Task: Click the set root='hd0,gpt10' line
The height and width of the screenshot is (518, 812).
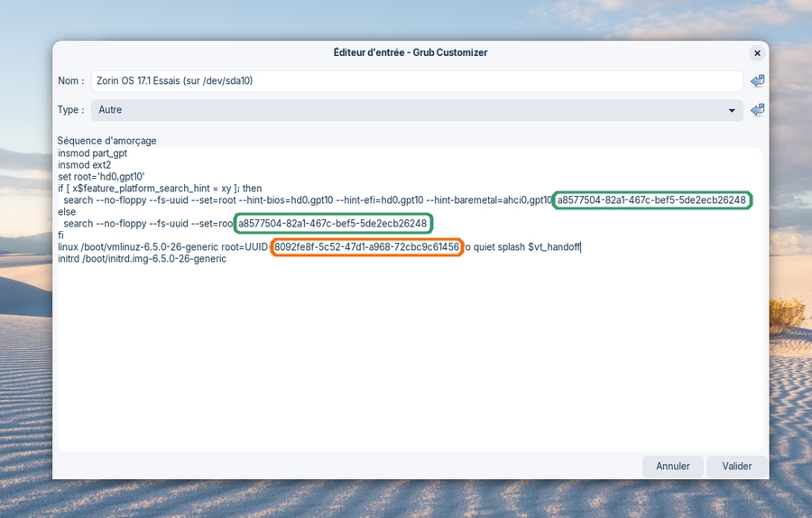Action: 101,177
